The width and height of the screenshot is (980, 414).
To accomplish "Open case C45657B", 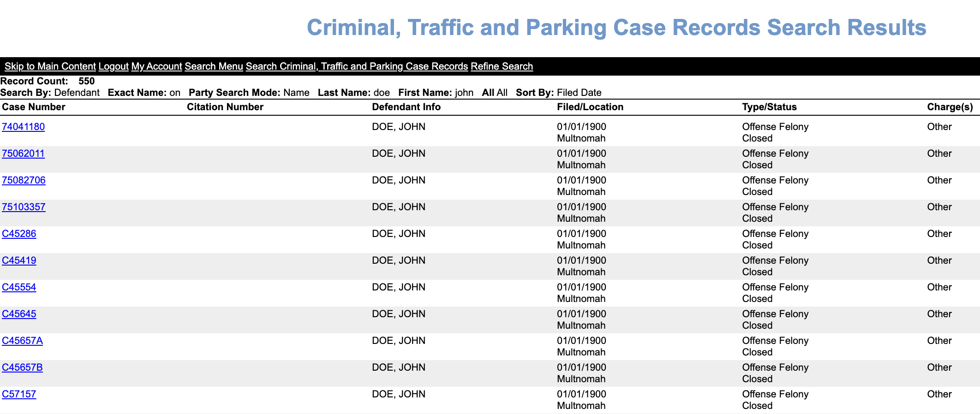I will click(22, 367).
